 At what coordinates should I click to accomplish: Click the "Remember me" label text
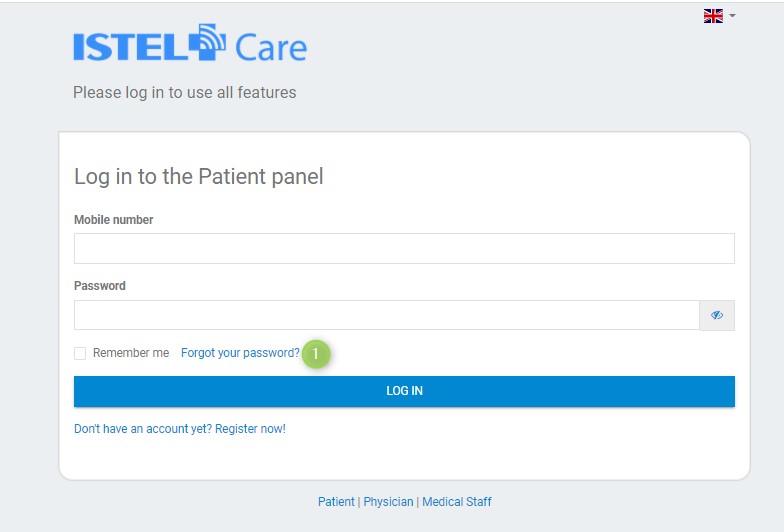tap(131, 353)
